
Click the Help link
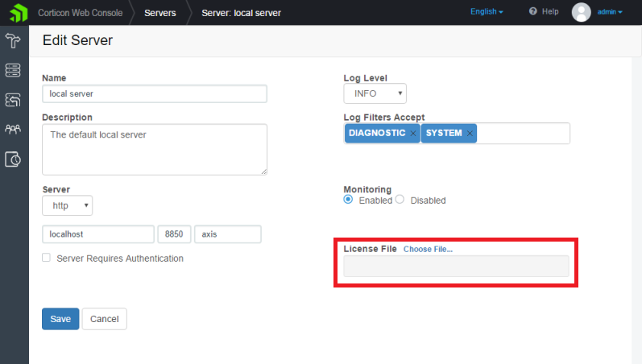(550, 11)
